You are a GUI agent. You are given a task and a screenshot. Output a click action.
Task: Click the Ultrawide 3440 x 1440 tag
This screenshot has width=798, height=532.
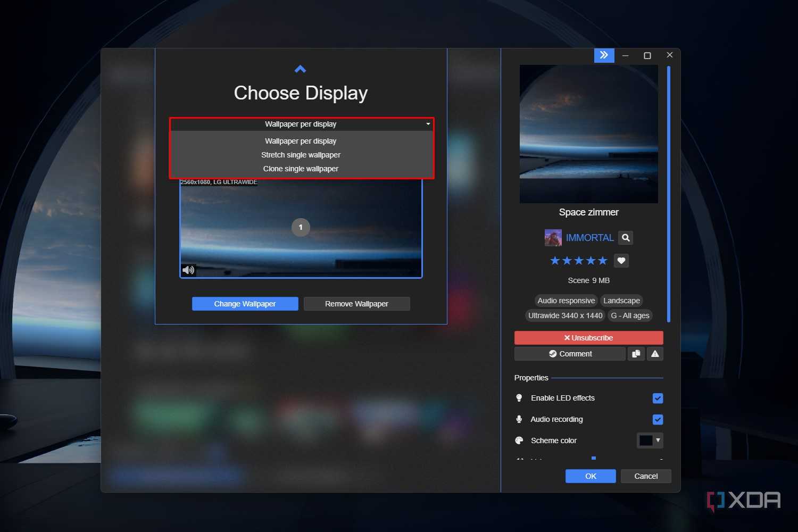click(x=565, y=315)
